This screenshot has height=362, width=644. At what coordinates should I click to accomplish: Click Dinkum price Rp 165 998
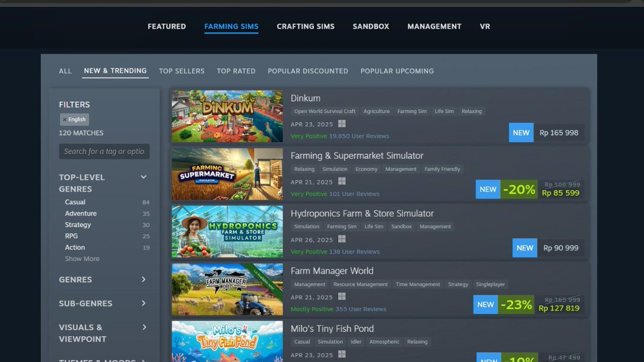click(x=559, y=132)
